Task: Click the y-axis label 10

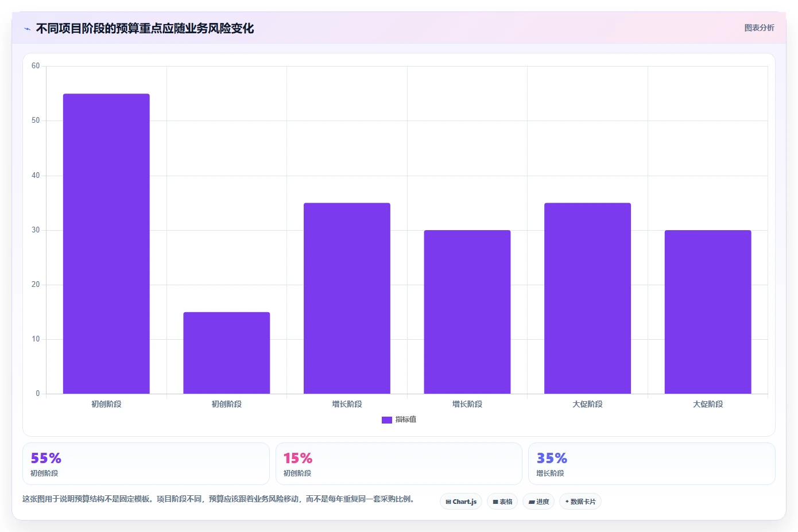Action: click(36, 339)
